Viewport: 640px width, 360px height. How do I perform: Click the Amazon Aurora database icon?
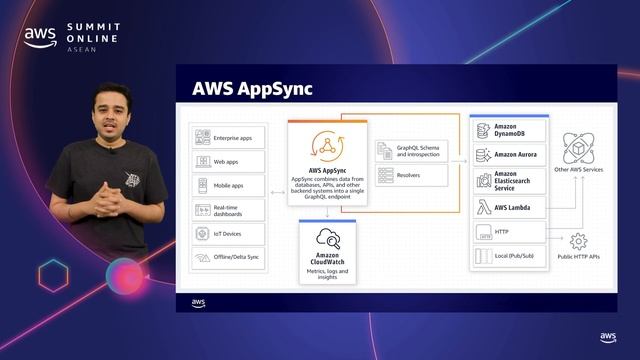pos(484,155)
